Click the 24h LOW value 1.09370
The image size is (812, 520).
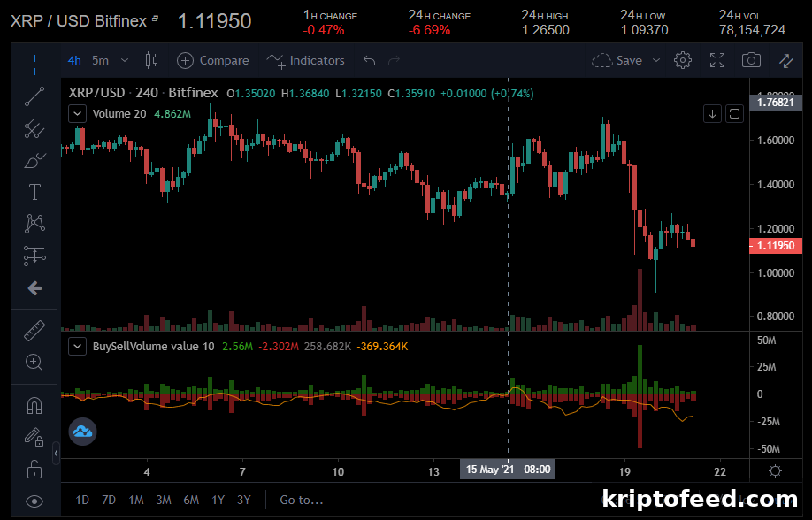click(x=644, y=31)
